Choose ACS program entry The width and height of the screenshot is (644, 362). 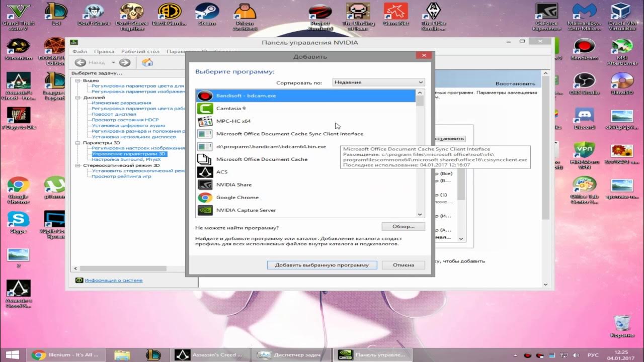305,172
